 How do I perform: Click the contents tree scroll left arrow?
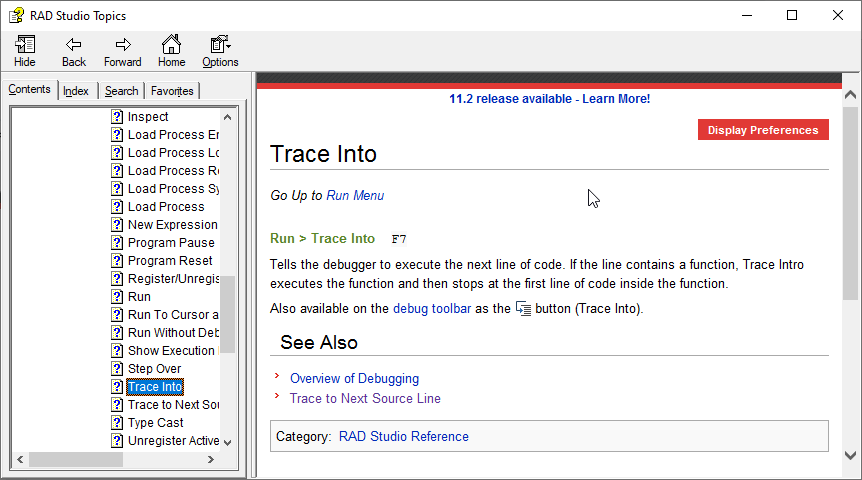click(x=20, y=459)
